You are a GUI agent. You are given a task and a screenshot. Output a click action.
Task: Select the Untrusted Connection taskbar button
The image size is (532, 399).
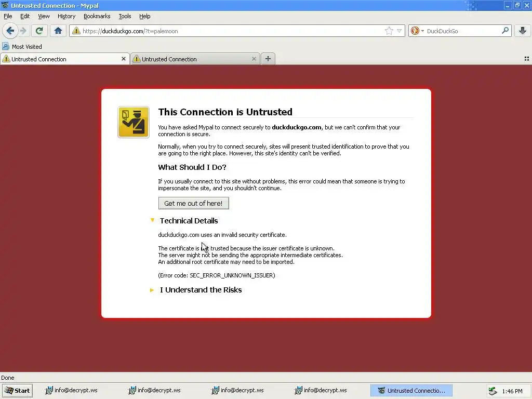pos(411,391)
